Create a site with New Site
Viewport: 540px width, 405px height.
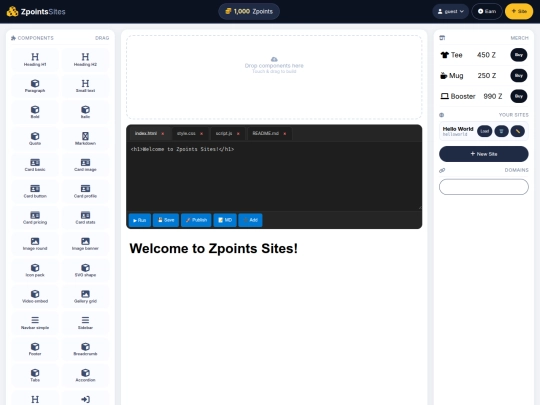484,154
